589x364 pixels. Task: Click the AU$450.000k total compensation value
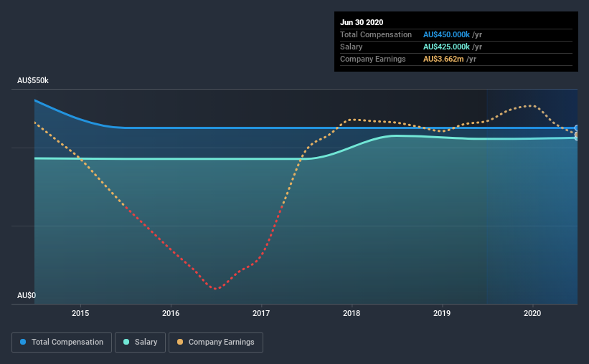coord(446,34)
